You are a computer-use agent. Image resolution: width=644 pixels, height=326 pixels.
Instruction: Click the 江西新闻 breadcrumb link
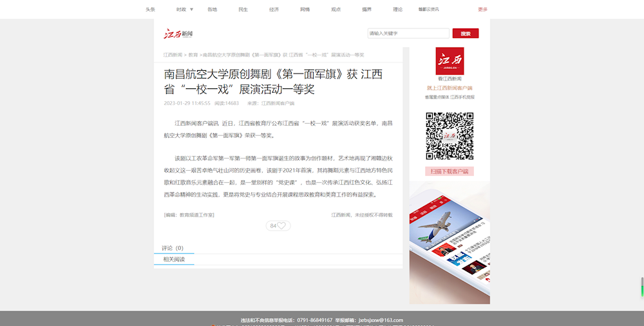pos(173,55)
